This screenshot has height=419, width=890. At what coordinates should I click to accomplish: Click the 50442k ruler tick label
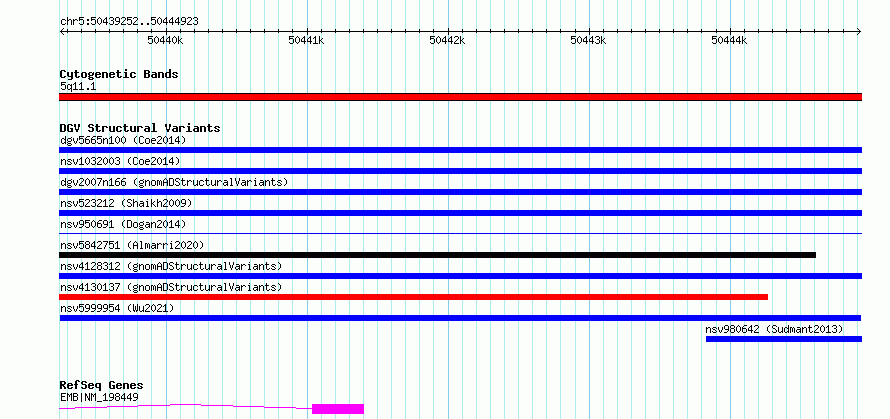coord(448,40)
